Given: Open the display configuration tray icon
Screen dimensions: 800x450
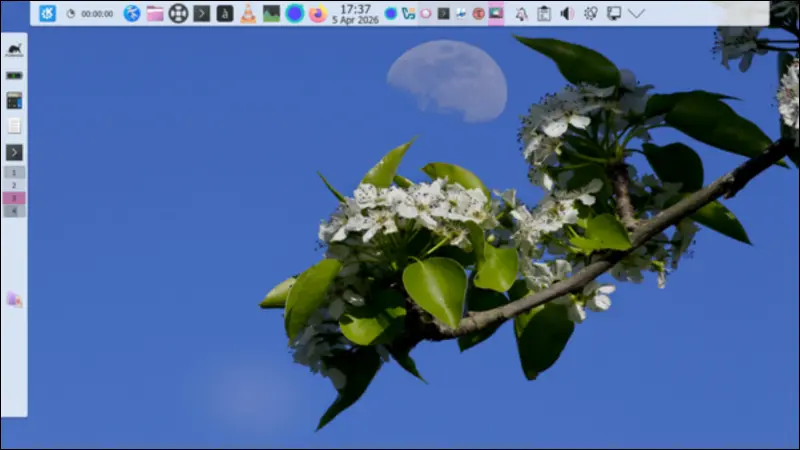Looking at the screenshot, I should tap(614, 14).
